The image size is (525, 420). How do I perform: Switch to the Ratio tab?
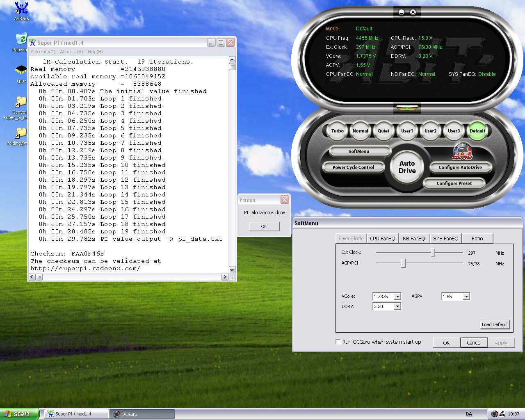[477, 238]
